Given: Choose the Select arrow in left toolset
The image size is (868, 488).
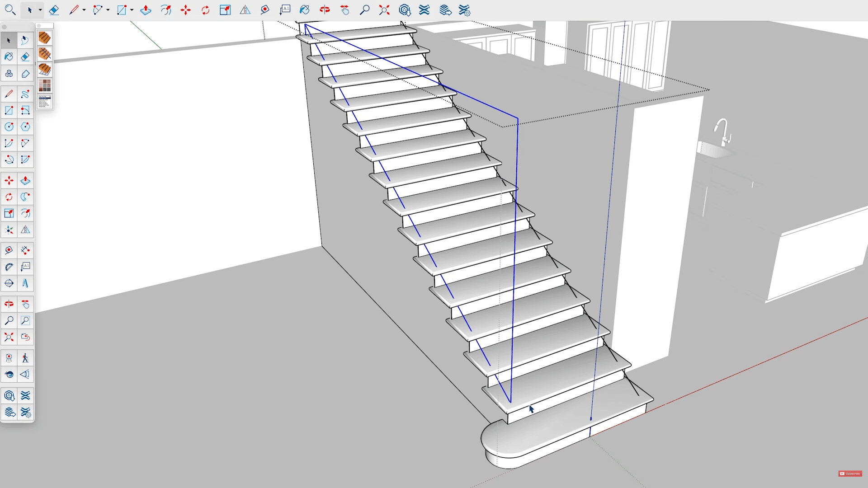Looking at the screenshot, I should 9,40.
